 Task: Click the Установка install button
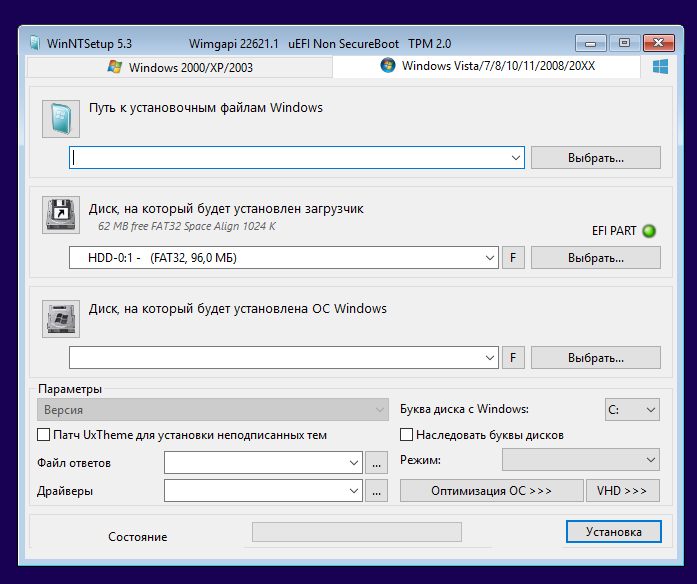point(613,532)
